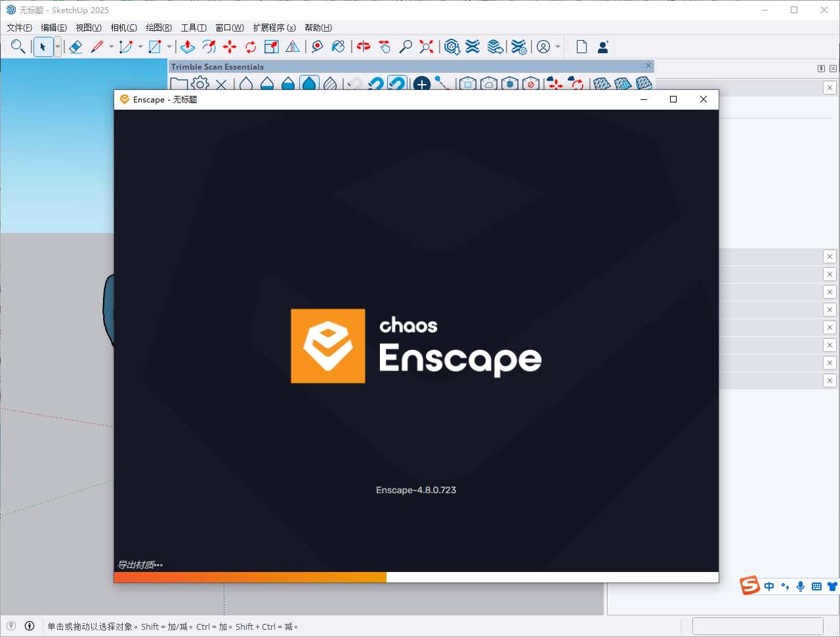Open the 文件 menu
The width and height of the screenshot is (840, 637).
pos(19,27)
